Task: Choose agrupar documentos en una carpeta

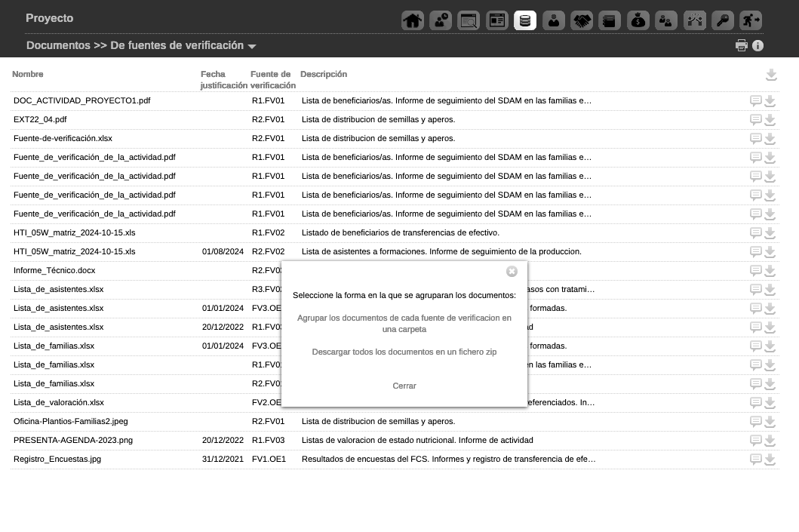Action: (x=404, y=322)
